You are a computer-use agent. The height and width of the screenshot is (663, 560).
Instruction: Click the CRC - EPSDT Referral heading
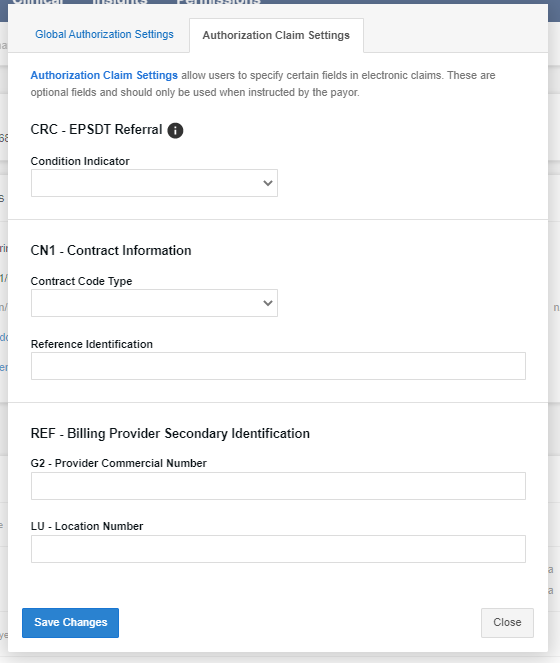[96, 129]
